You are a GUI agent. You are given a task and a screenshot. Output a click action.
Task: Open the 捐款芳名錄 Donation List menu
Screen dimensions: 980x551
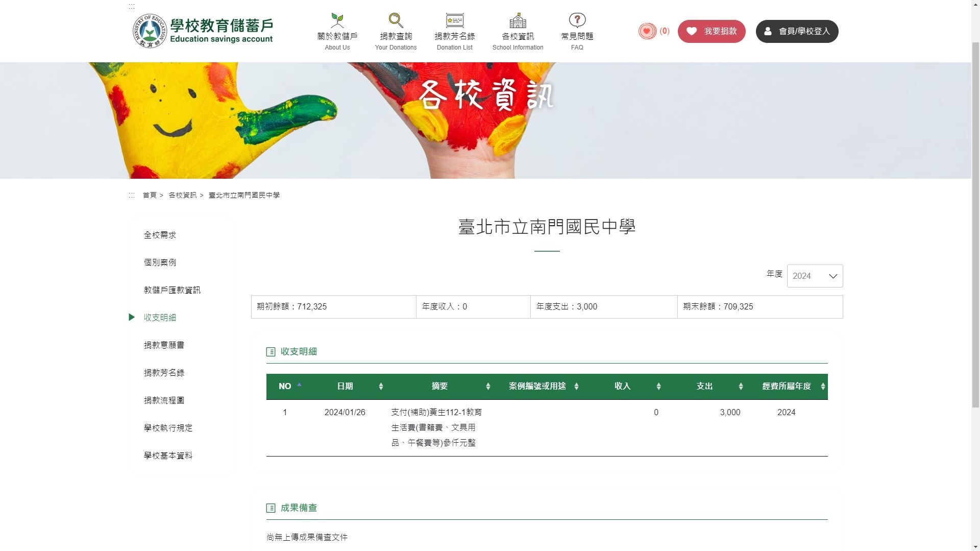coord(454,32)
